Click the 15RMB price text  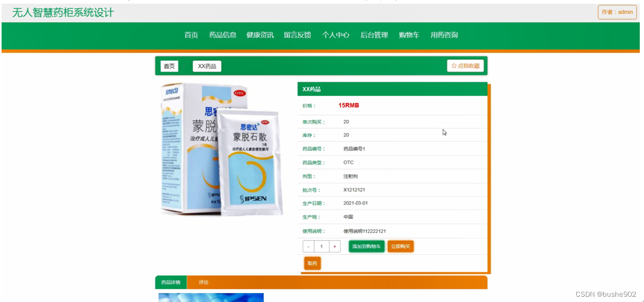(x=348, y=105)
